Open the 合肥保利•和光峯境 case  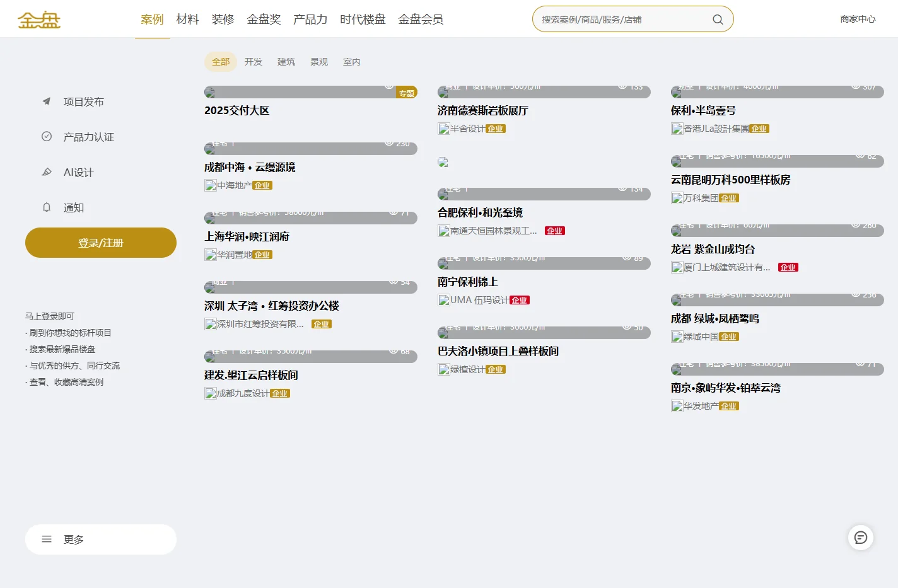coord(481,212)
